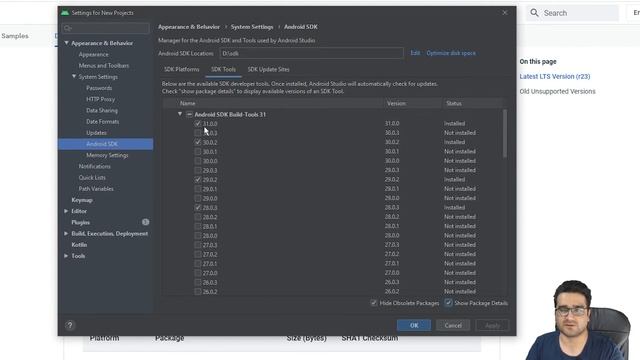Uncheck the 30.0.2 build-tools checkbox
The width and height of the screenshot is (640, 360).
(x=198, y=142)
